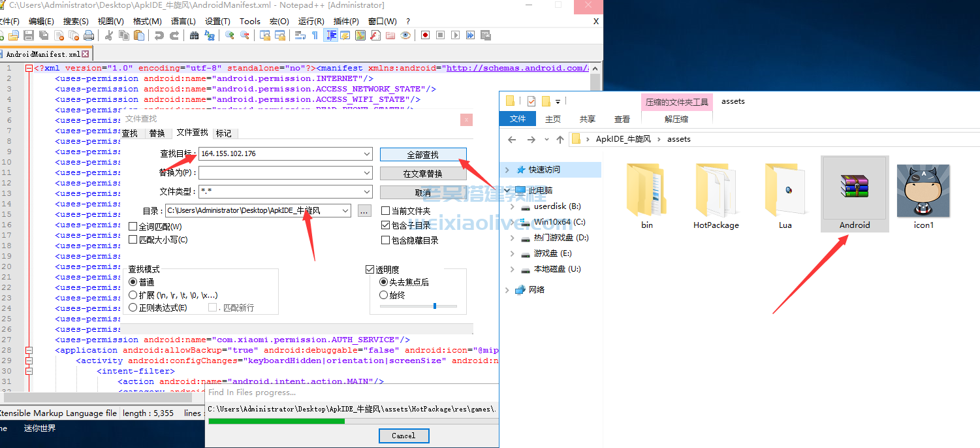Switch to the 标记 tab in the dialog
This screenshot has height=448, width=980.
tap(223, 133)
